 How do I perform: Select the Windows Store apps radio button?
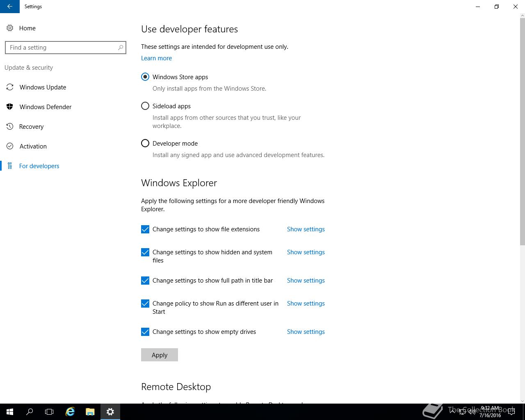[145, 77]
